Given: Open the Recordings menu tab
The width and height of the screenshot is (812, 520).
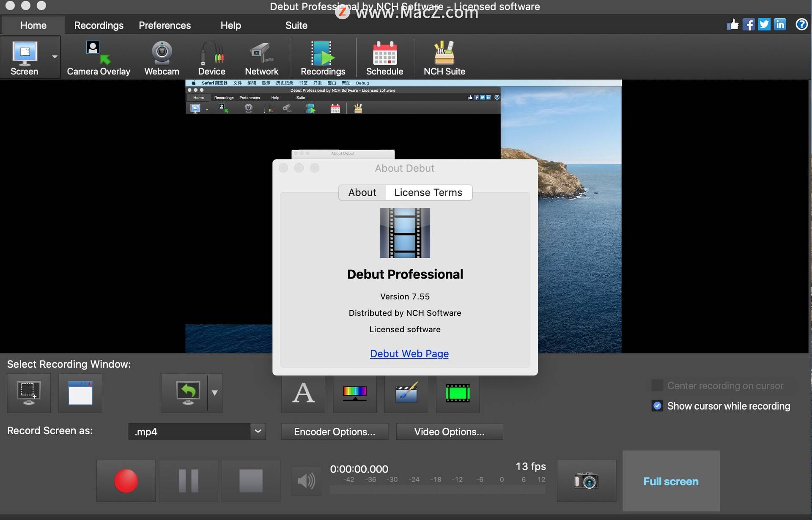Looking at the screenshot, I should (x=99, y=25).
